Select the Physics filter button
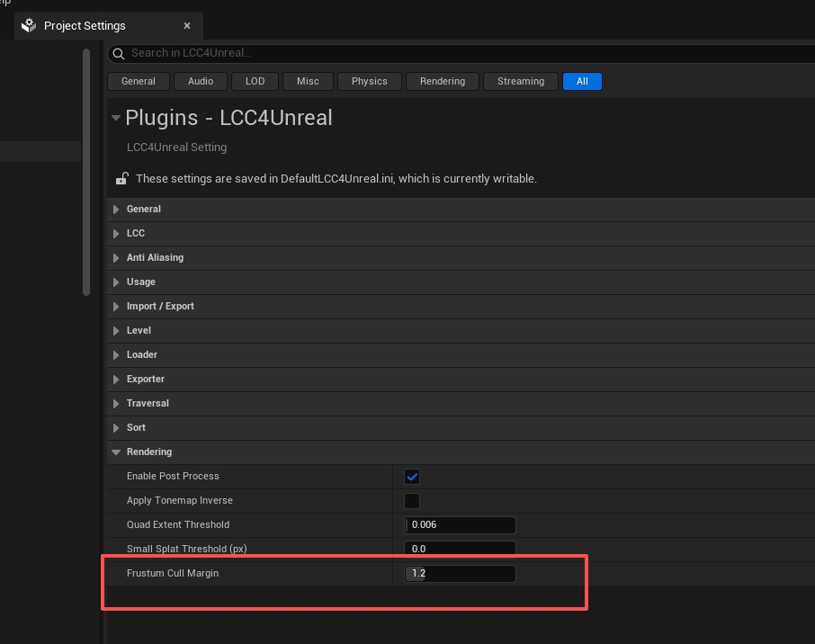This screenshot has height=644, width=815. pyautogui.click(x=370, y=82)
